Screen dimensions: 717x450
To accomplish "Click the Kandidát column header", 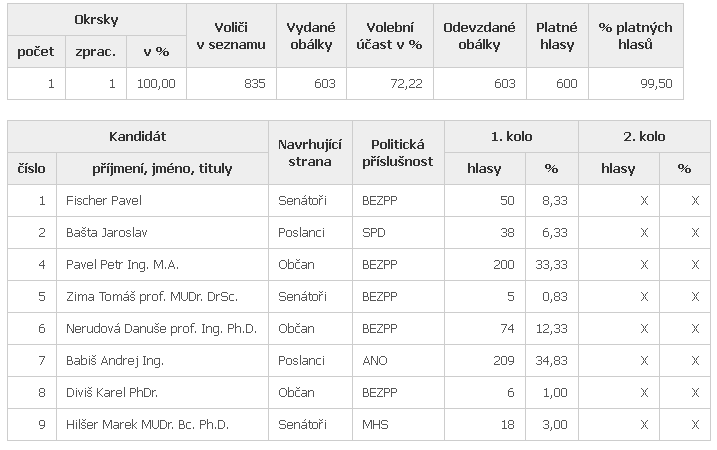I will 138,137.
